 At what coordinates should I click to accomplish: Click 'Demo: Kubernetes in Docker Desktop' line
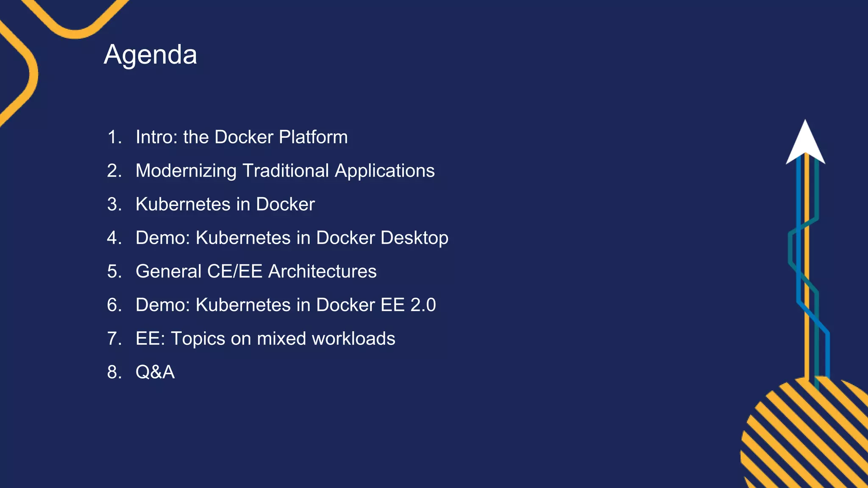[292, 238]
